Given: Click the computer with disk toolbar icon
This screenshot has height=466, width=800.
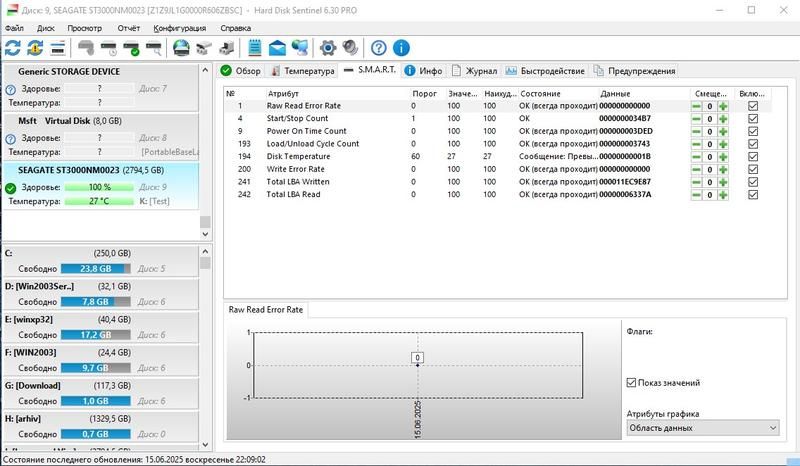Looking at the screenshot, I should coord(226,48).
